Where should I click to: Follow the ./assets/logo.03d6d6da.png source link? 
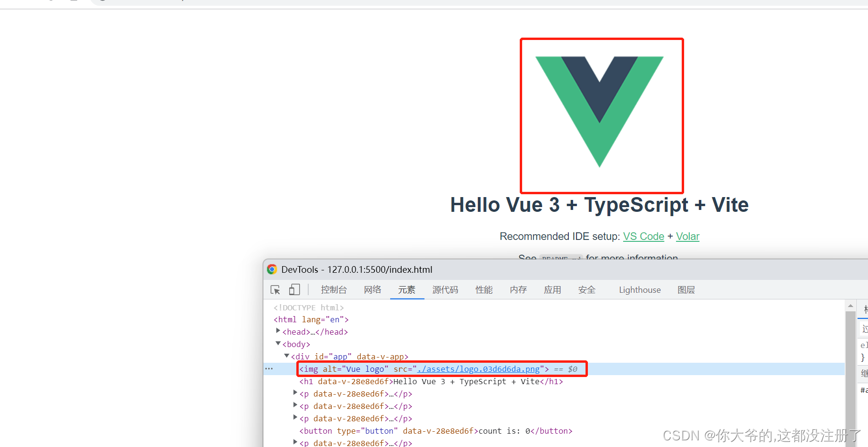[x=478, y=369]
